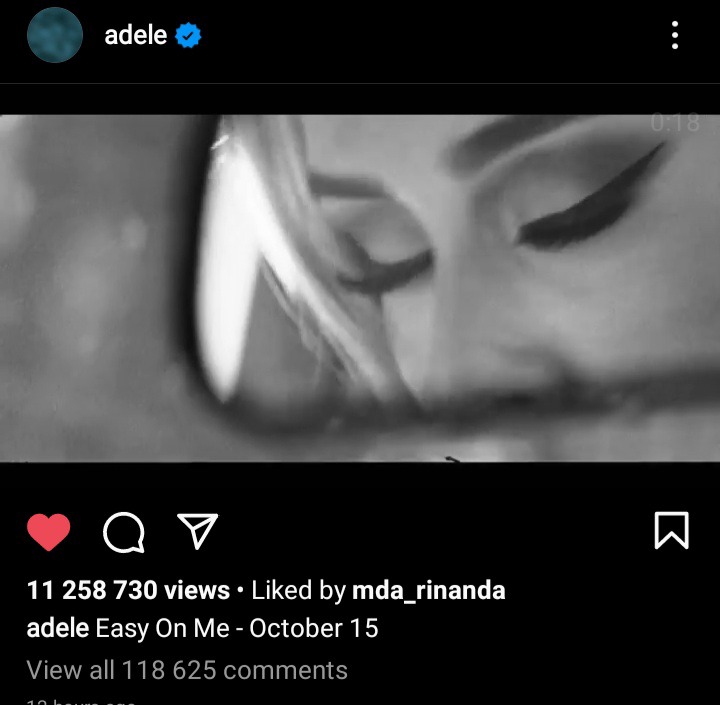The image size is (720, 705).
Task: Save the post using the bookmark icon
Action: pos(671,530)
